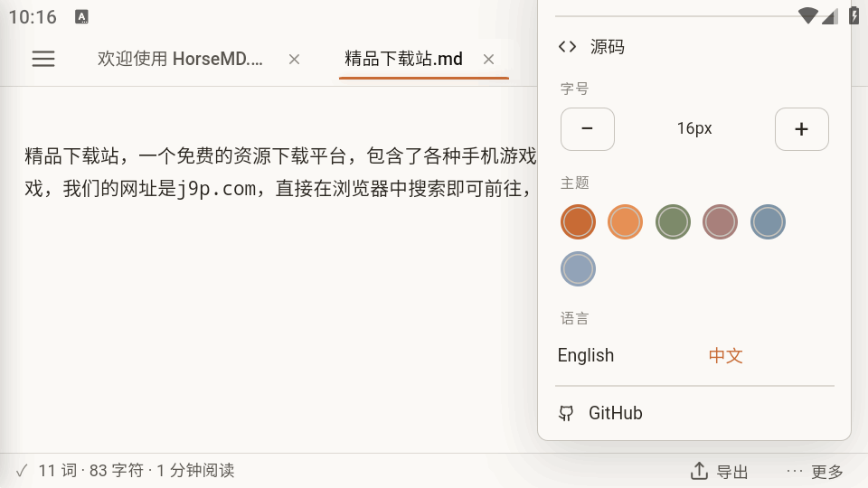Open the hamburger sidebar menu
Screen dimensions: 868x488
pyautogui.click(x=43, y=59)
